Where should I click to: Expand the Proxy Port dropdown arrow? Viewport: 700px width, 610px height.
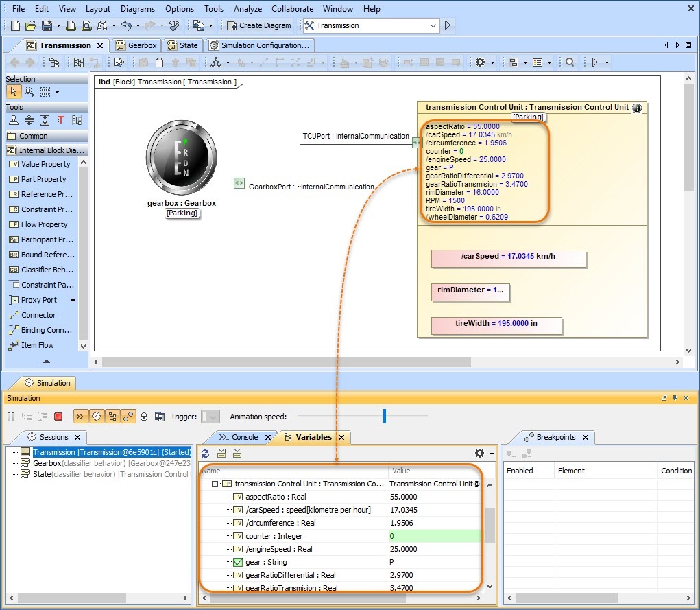pos(73,301)
